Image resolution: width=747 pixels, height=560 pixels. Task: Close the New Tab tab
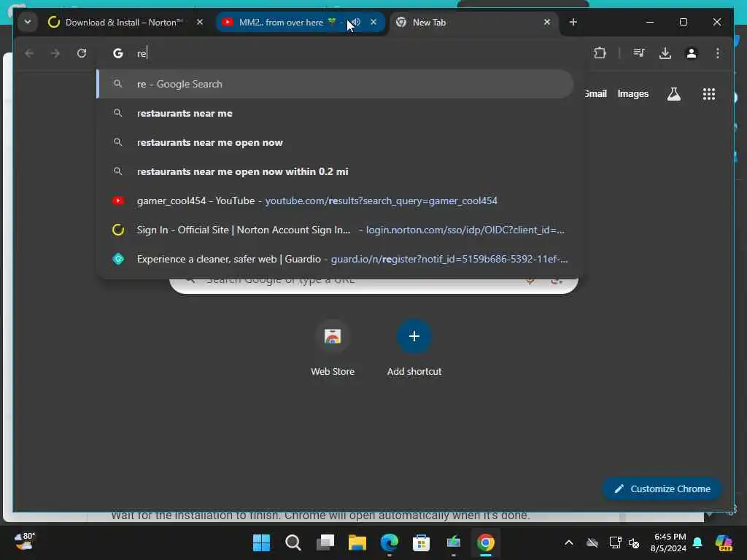(x=547, y=22)
